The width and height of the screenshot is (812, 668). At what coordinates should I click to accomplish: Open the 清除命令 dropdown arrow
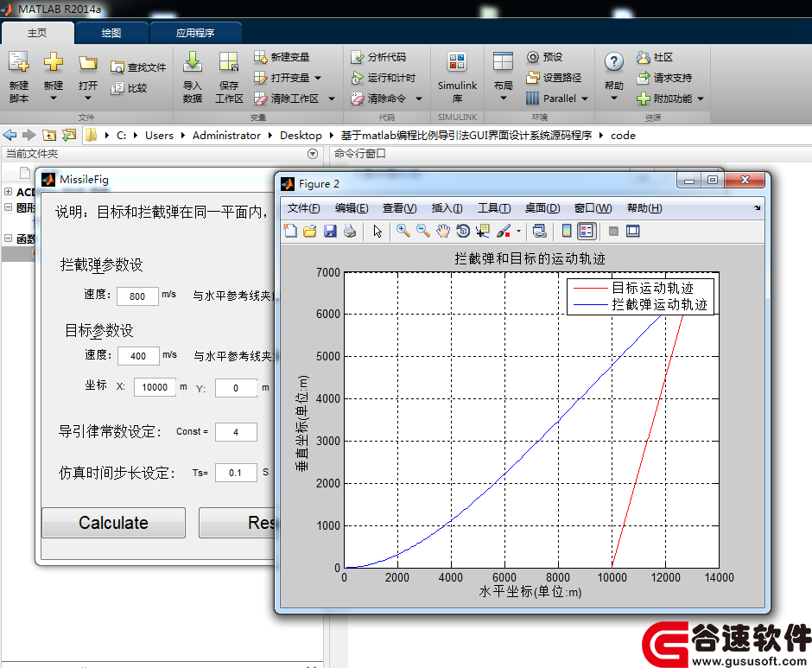coord(419,99)
